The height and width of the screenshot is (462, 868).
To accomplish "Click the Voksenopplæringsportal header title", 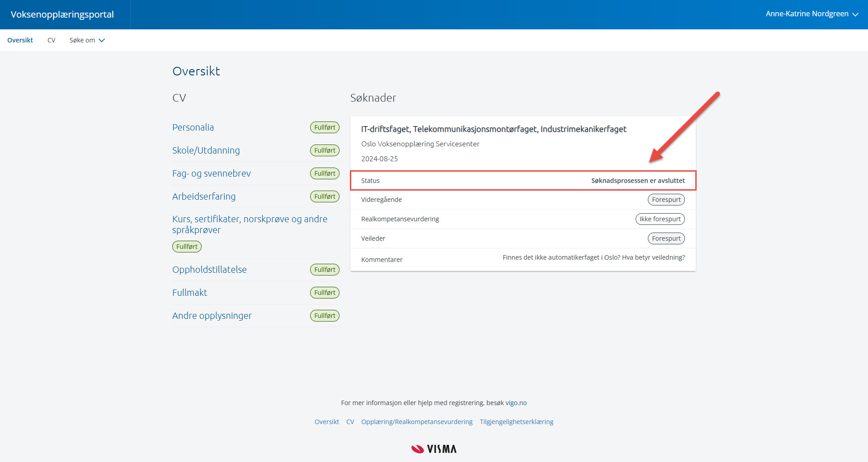I will pyautogui.click(x=62, y=14).
